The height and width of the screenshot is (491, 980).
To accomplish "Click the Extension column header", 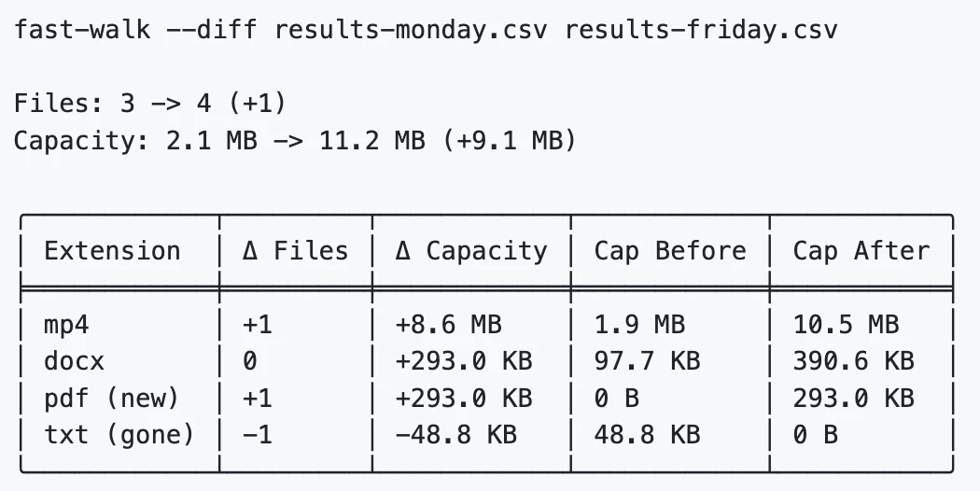I will click(113, 251).
